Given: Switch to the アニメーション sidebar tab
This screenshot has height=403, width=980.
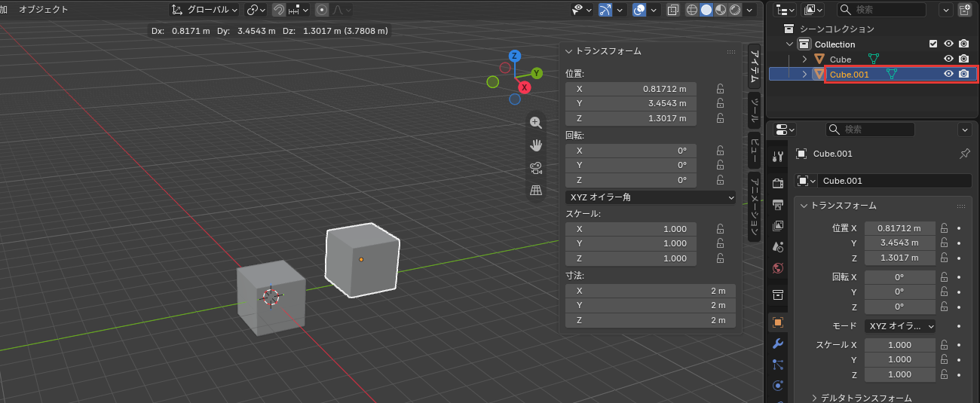Looking at the screenshot, I should (754, 206).
